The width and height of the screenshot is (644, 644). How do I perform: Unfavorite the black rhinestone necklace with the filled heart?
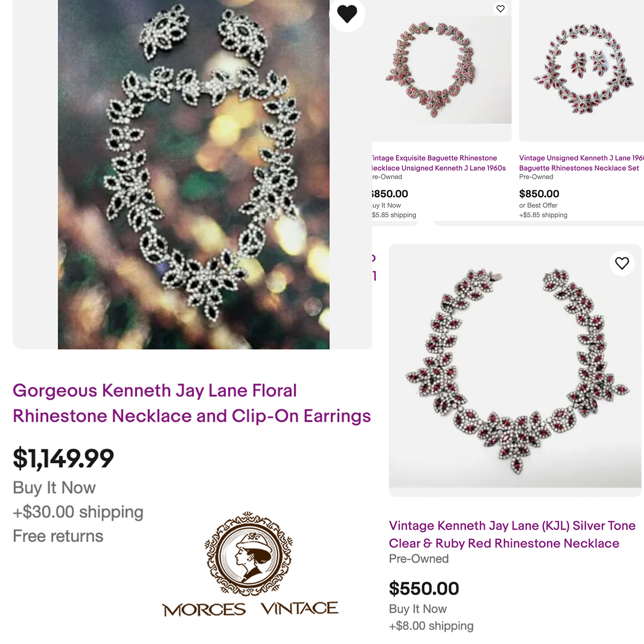click(347, 14)
